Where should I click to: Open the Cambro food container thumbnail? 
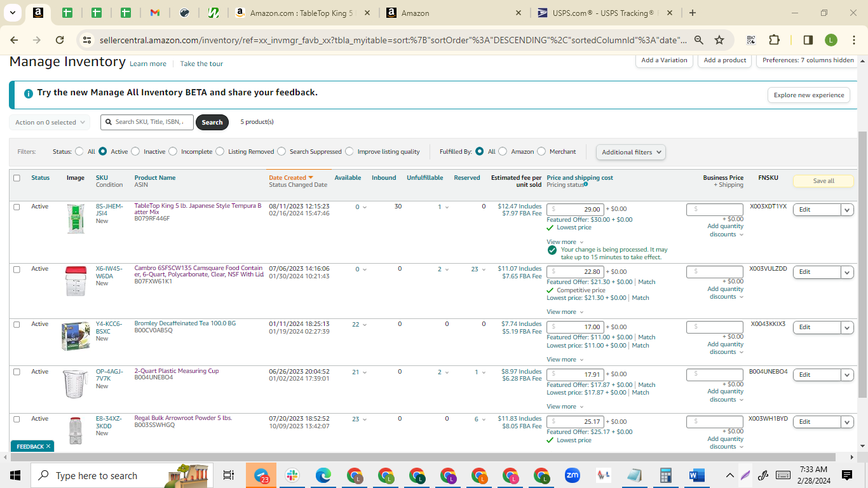tap(75, 281)
